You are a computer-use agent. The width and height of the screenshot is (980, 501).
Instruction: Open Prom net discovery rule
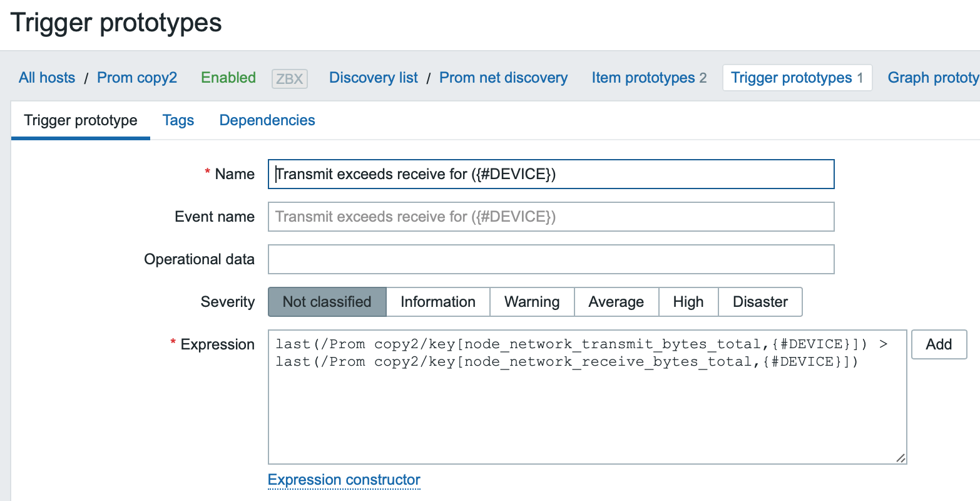[x=503, y=78]
